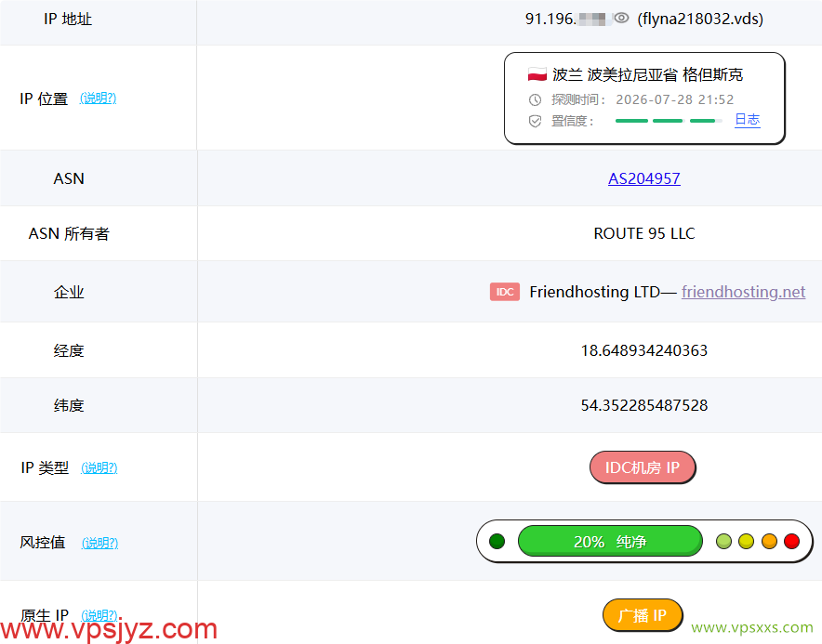The width and height of the screenshot is (822, 644).
Task: Click the 纬度 row label
Action: 69,405
